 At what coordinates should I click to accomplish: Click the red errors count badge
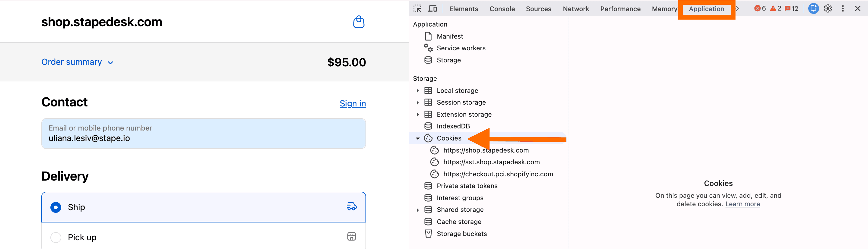pyautogui.click(x=760, y=9)
